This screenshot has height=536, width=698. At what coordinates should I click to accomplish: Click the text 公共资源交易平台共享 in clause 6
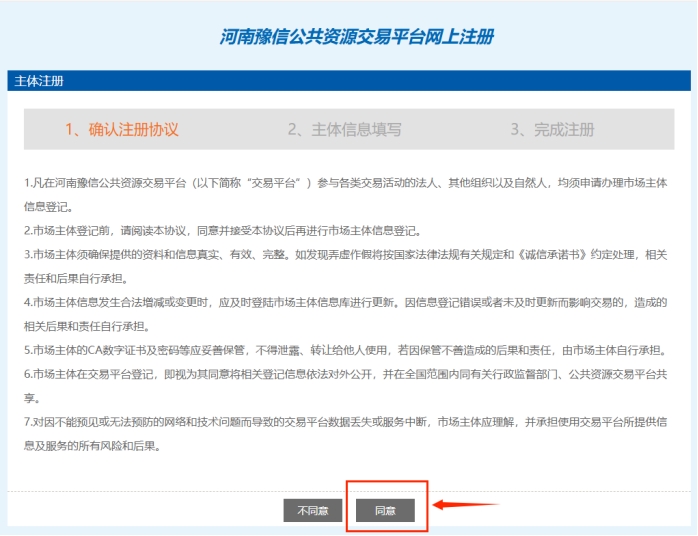tap(614, 374)
